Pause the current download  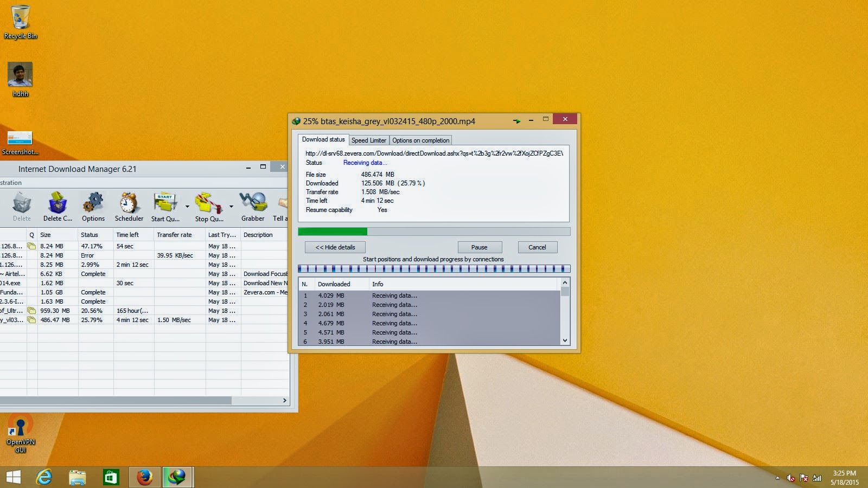480,247
